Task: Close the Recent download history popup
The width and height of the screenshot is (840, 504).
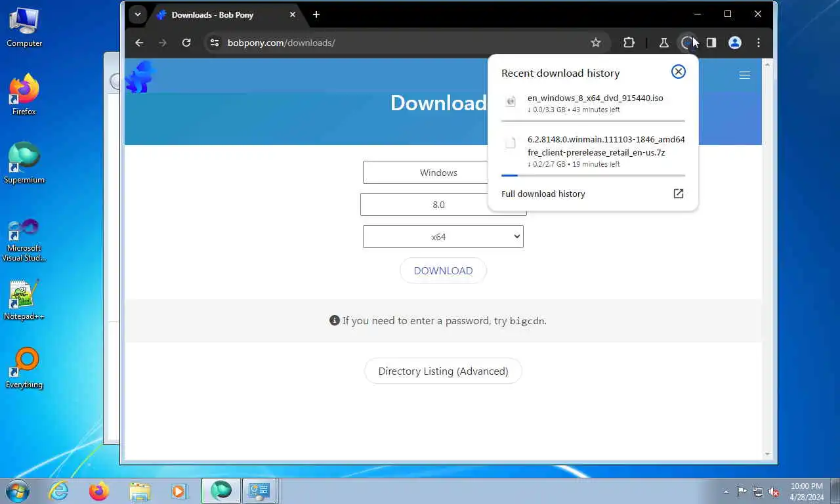Action: [679, 72]
